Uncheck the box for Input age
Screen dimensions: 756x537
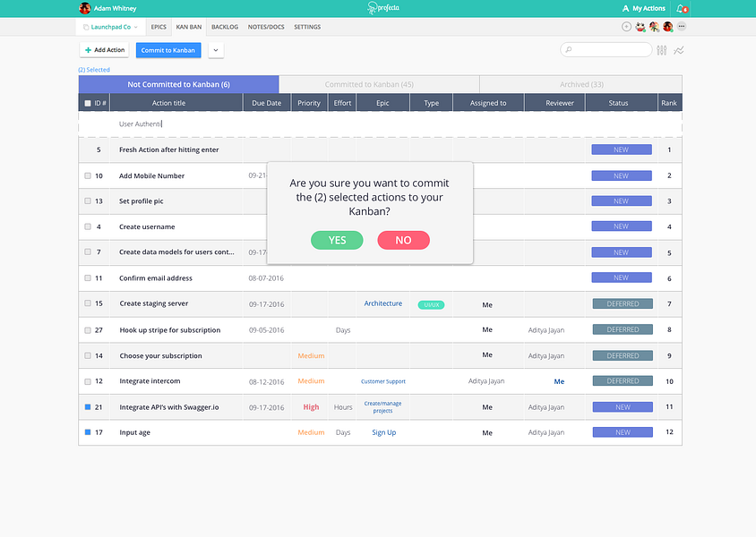[88, 432]
